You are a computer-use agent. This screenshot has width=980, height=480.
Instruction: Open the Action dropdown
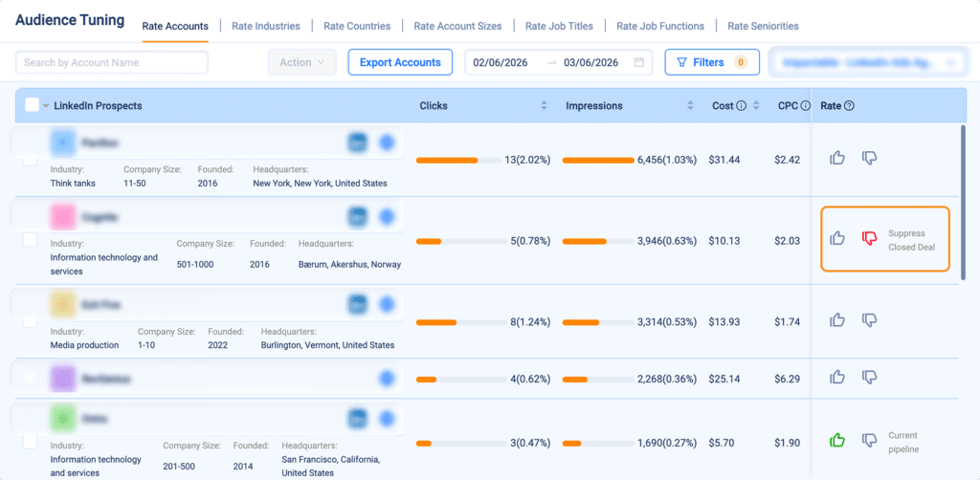301,62
